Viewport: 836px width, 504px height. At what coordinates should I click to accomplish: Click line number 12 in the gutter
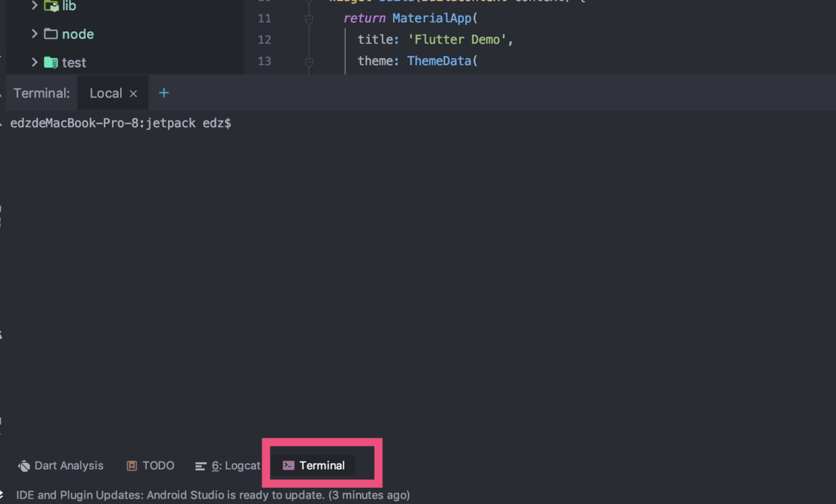pyautogui.click(x=264, y=40)
